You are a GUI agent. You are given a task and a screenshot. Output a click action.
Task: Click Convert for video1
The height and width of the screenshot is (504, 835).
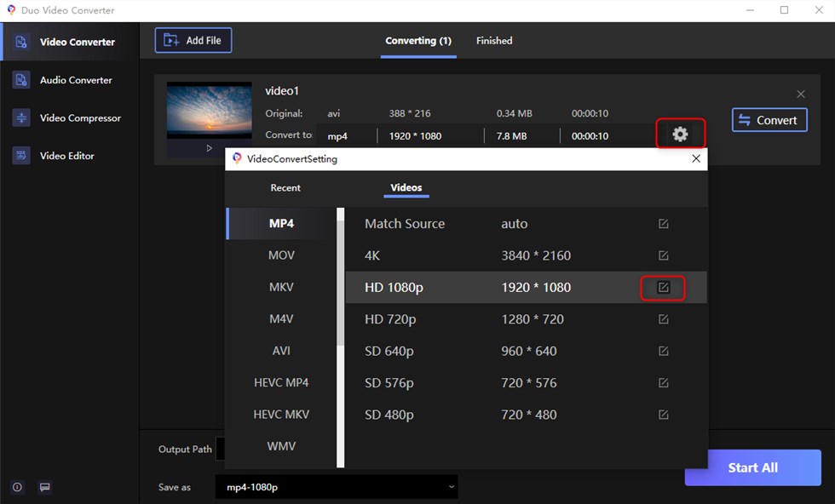(769, 120)
